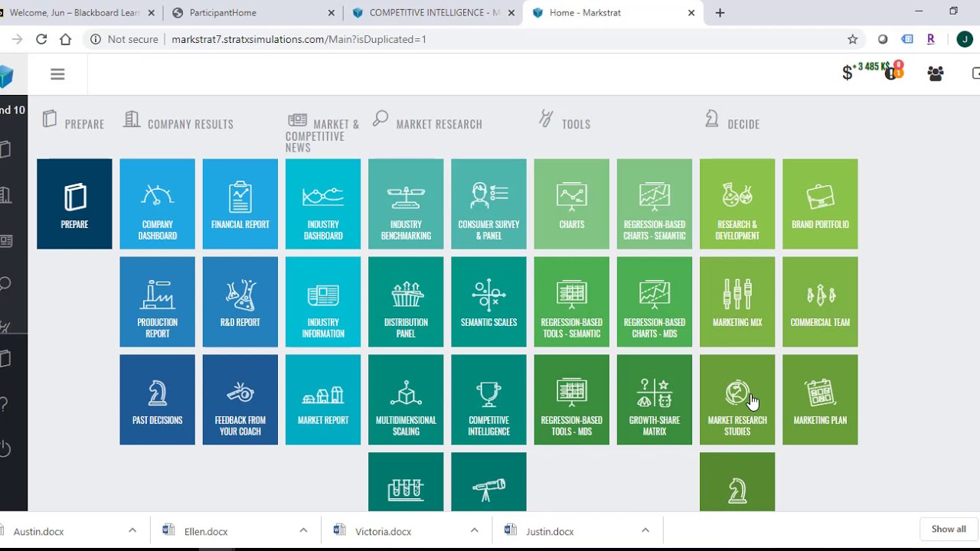
Task: Open the Research & Development tile
Action: coord(737,204)
